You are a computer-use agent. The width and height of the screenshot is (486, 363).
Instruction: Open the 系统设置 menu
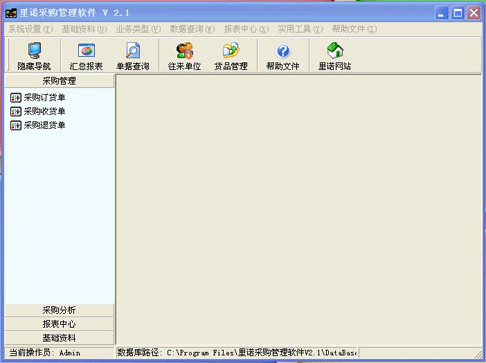tap(30, 29)
